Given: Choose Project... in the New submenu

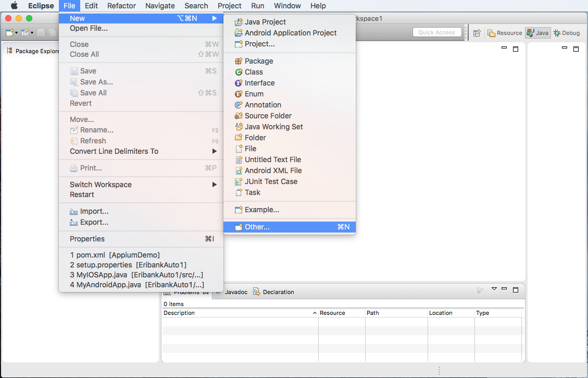Looking at the screenshot, I should 290,44.
